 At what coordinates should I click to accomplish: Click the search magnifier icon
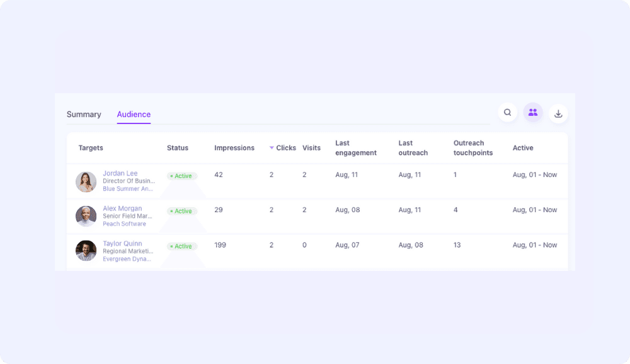(x=507, y=113)
